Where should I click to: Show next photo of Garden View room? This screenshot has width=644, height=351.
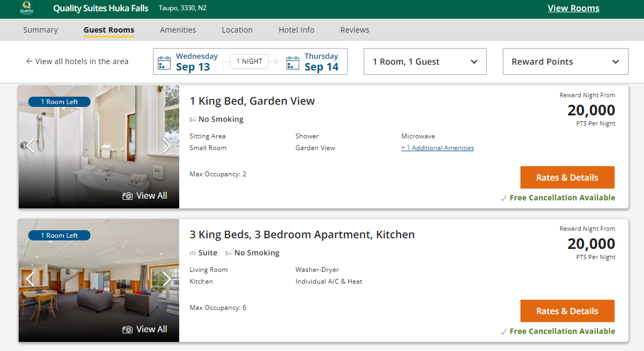pos(167,145)
